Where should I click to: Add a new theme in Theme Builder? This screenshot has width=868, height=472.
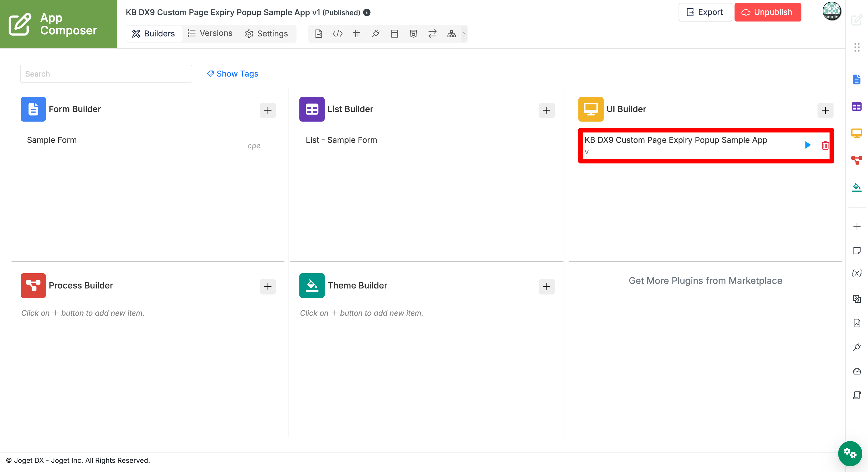(546, 286)
